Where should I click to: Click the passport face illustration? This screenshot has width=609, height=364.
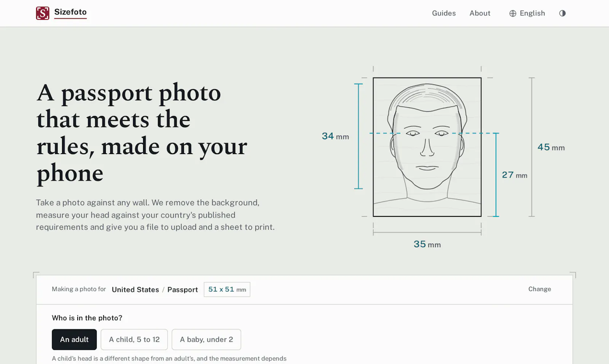[427, 147]
